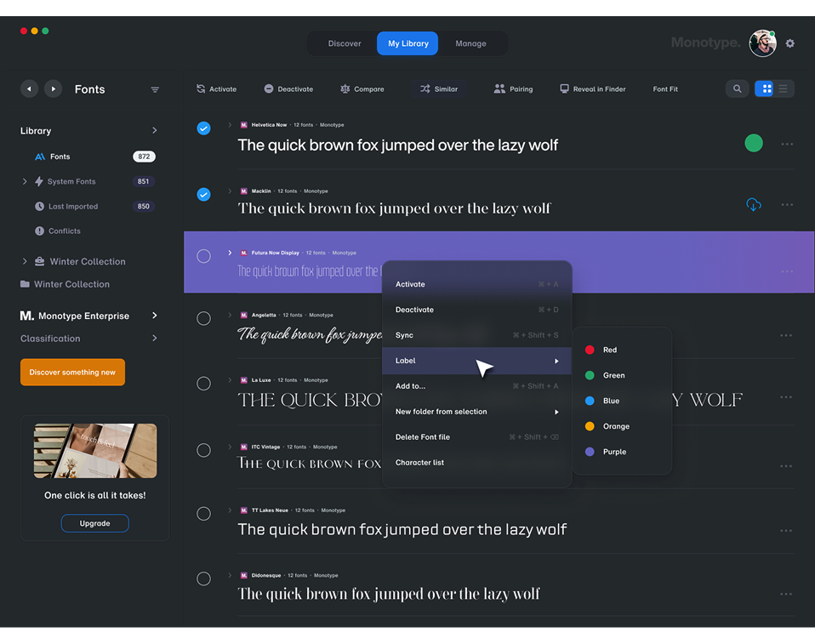Expand the System Fonts tree item
Image resolution: width=815 pixels, height=644 pixels.
[x=24, y=181]
